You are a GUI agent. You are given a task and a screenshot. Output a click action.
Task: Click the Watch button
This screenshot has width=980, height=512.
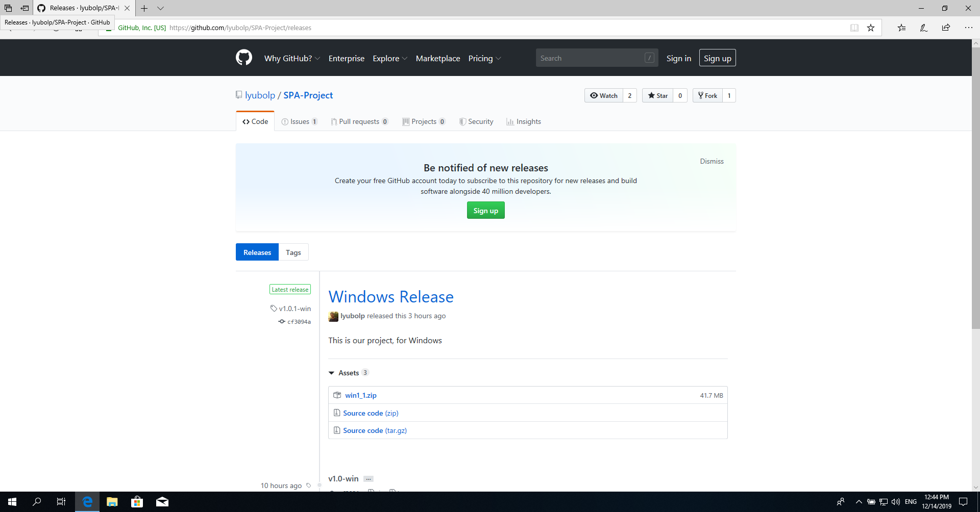pos(604,95)
